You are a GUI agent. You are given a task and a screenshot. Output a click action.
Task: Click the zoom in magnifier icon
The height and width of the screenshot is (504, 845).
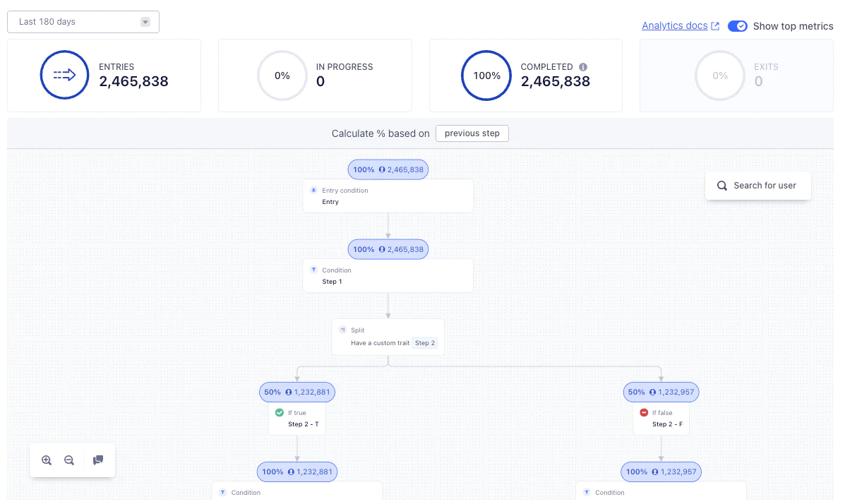[x=46, y=460]
